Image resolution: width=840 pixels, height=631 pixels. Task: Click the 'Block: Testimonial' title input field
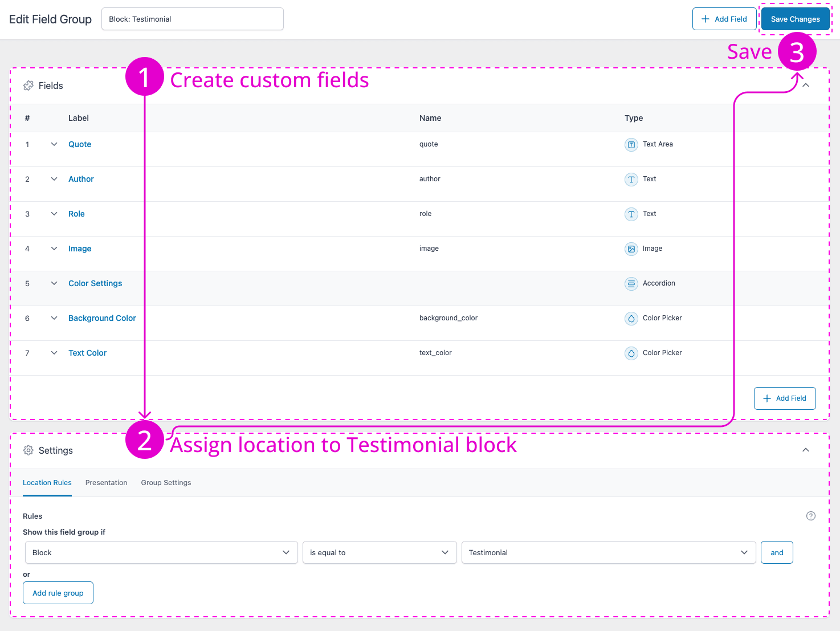click(x=192, y=19)
